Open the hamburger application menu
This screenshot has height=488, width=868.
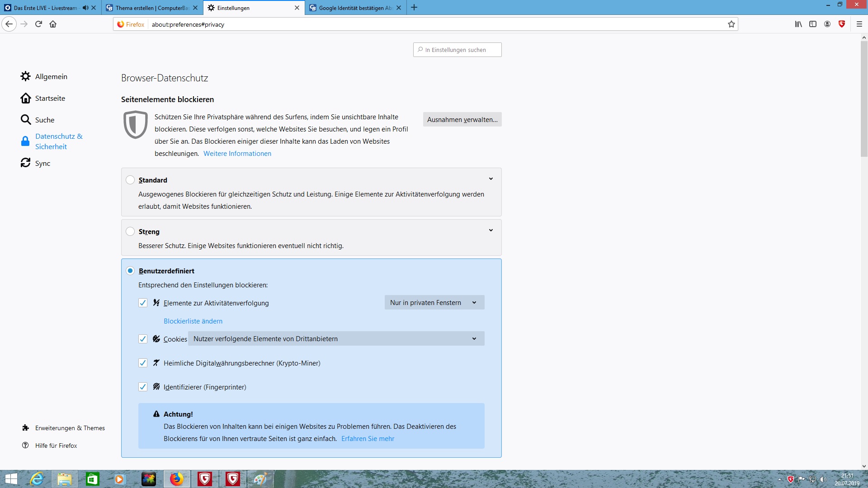859,24
